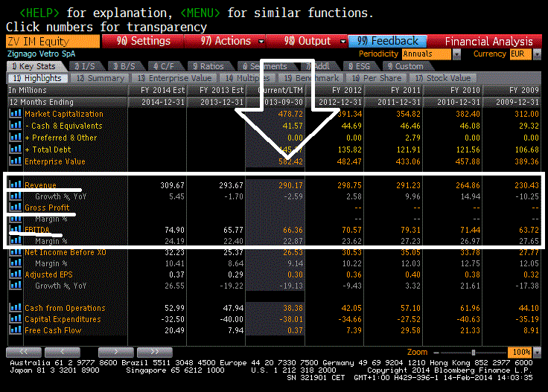This screenshot has width=548, height=392.
Task: Open 96) Settings
Action: 143,41
